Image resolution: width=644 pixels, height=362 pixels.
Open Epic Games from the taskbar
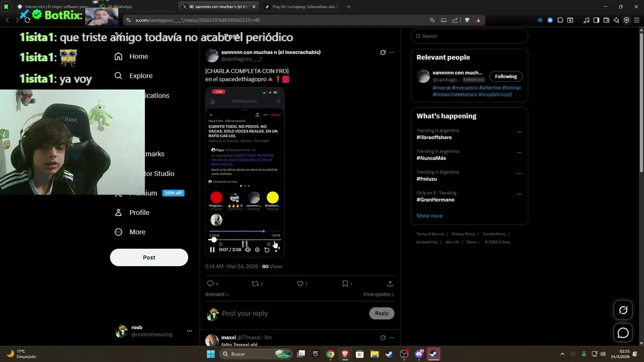[315, 354]
